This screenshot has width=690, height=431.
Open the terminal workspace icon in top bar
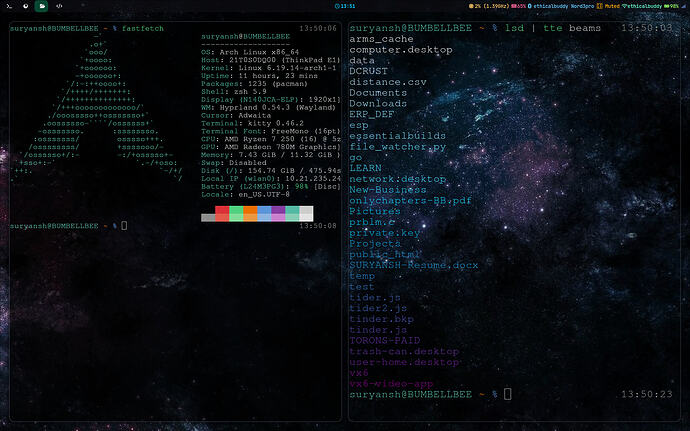9,6
